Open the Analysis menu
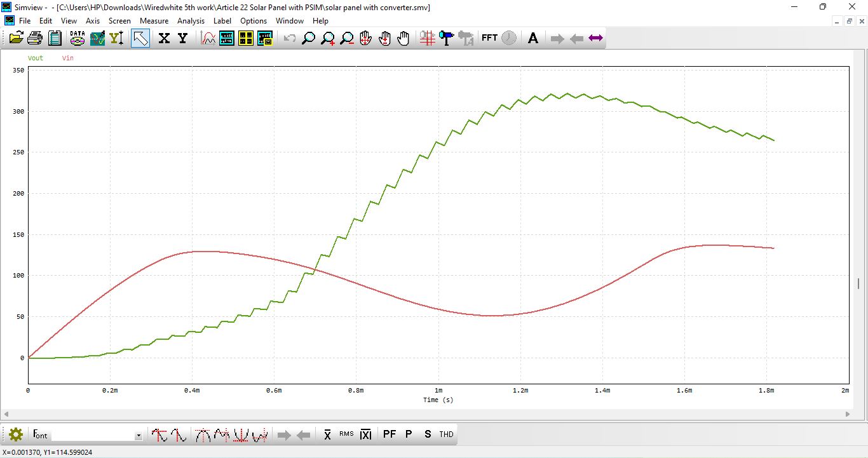 (191, 21)
